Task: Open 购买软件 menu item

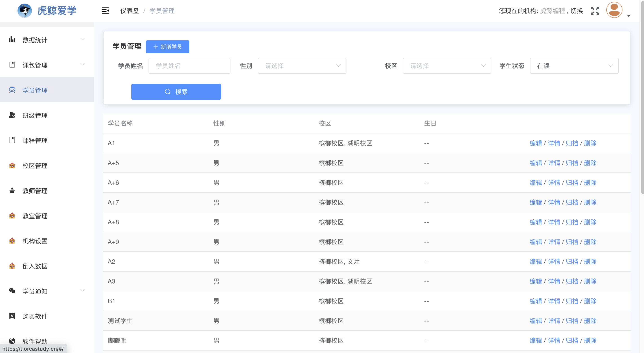Action: [x=47, y=316]
